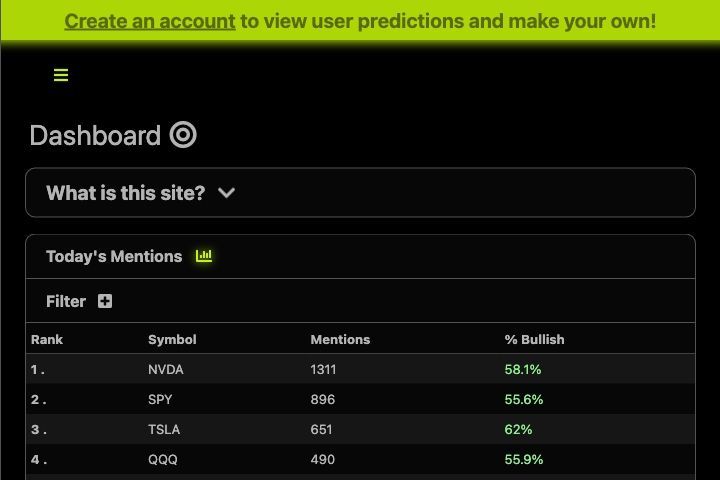Click TSLA's 62% bullish value
Image resolution: width=720 pixels, height=480 pixels.
point(518,429)
